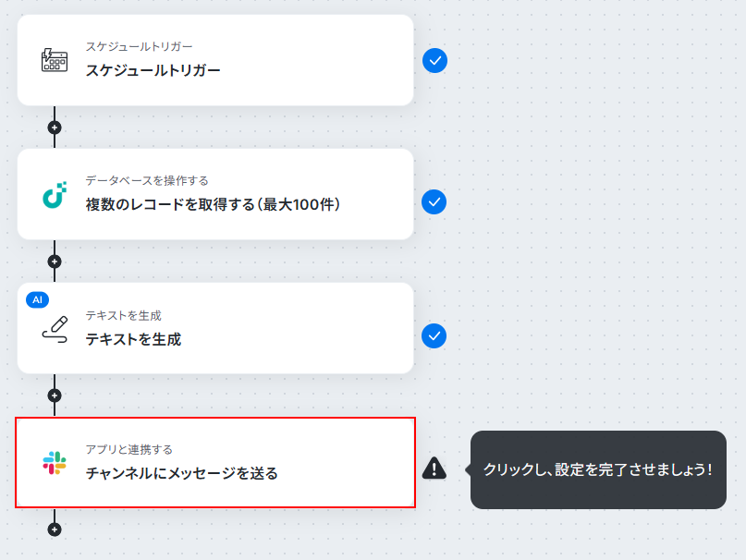
Task: Click the データベースを操作する label
Action: 147,181
